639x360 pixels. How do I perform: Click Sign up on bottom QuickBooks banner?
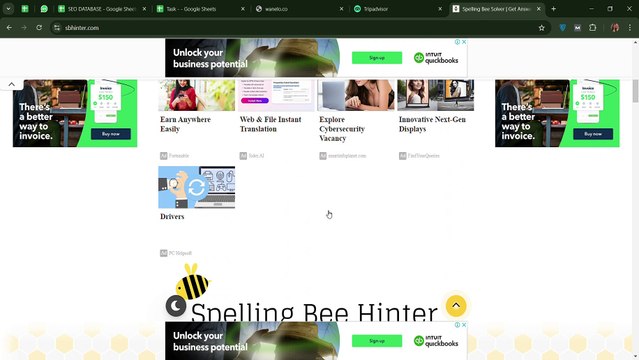click(x=377, y=341)
